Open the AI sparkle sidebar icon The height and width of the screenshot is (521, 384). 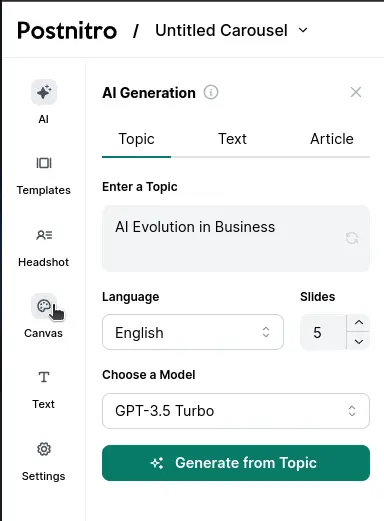[x=44, y=92]
